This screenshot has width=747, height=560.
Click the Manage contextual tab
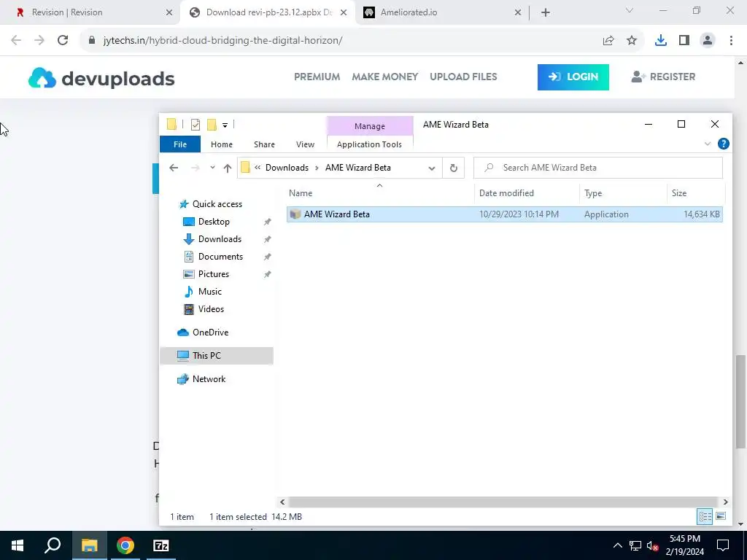370,126
